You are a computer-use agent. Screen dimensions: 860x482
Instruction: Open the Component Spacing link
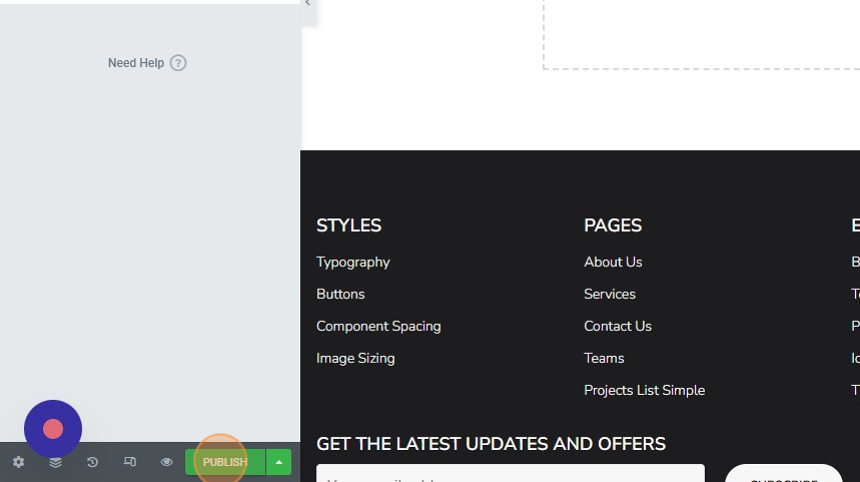[378, 326]
